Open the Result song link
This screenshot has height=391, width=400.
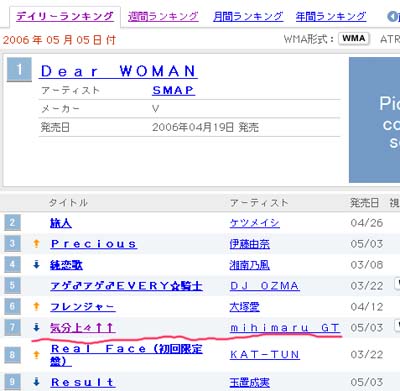[83, 382]
